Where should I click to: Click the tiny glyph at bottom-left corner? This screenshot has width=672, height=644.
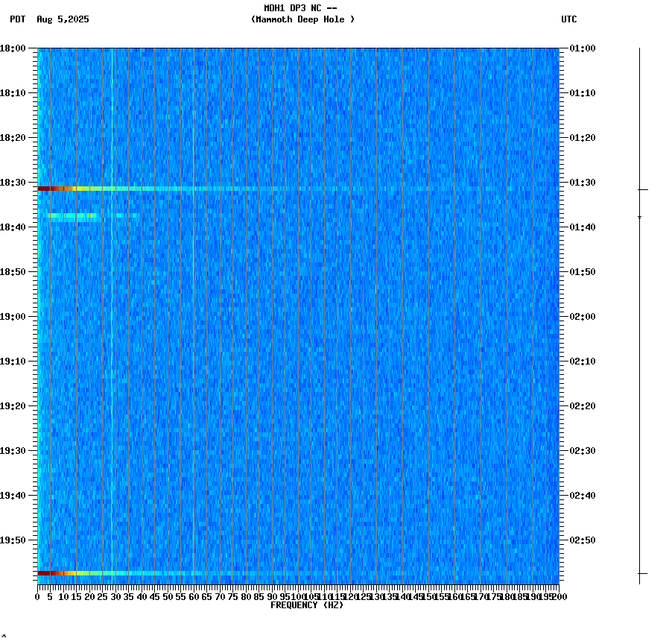coord(4,637)
